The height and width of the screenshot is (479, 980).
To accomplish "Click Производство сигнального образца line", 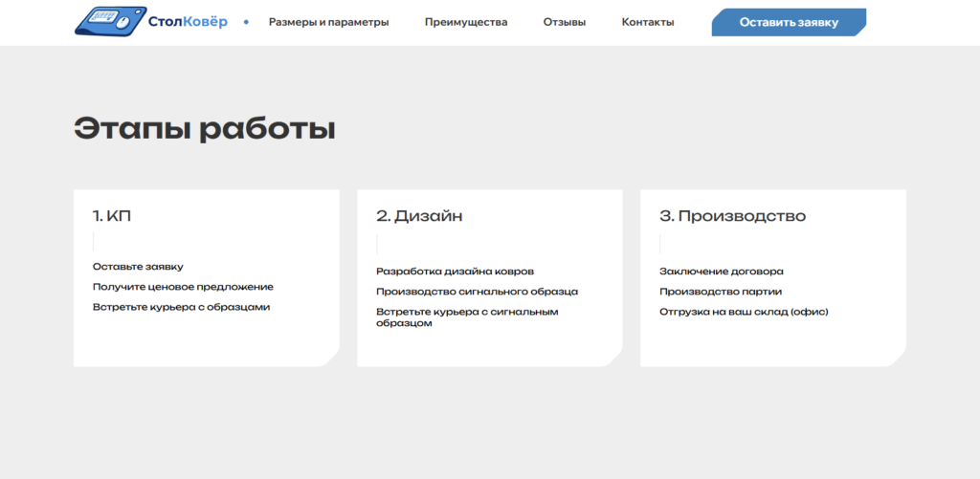I will (x=477, y=292).
